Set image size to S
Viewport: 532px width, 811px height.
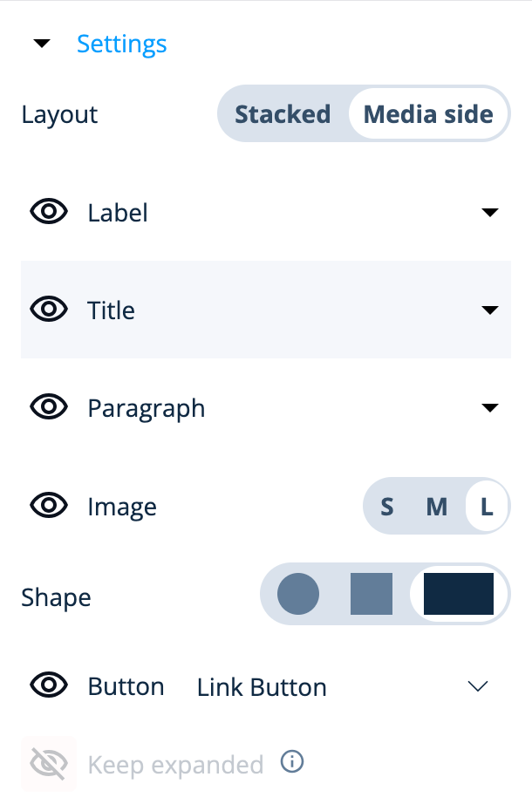click(x=387, y=507)
